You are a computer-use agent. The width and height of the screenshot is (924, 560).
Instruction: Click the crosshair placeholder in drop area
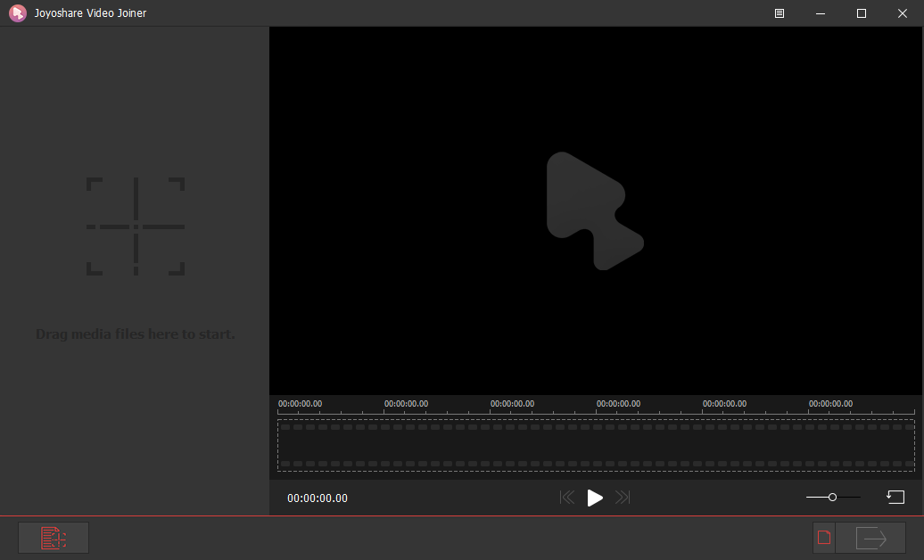(x=135, y=227)
